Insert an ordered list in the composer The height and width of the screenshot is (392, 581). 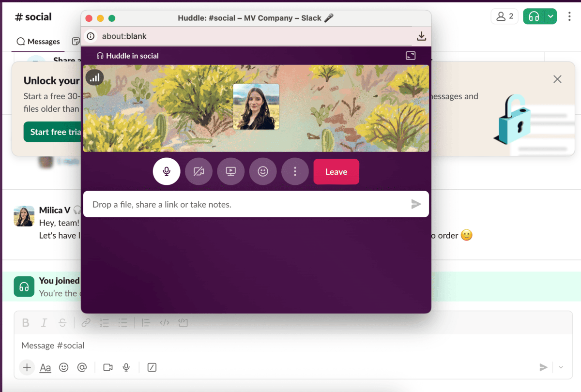[104, 322]
